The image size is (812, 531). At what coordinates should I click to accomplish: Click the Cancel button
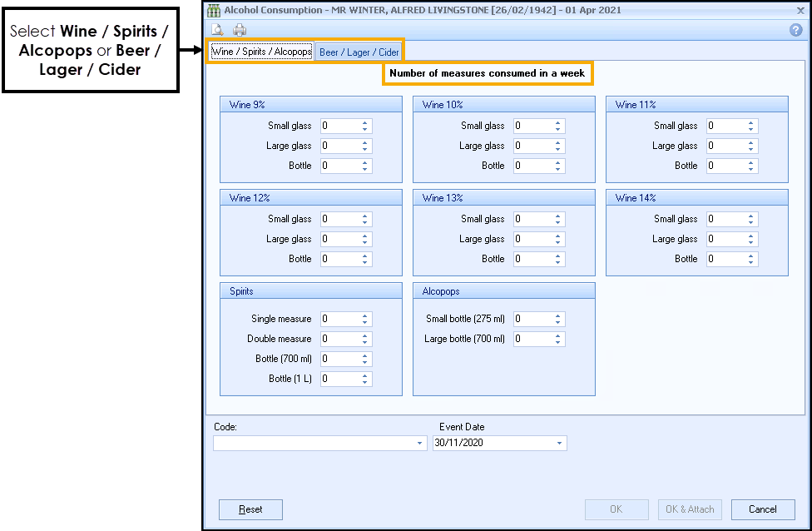762,509
